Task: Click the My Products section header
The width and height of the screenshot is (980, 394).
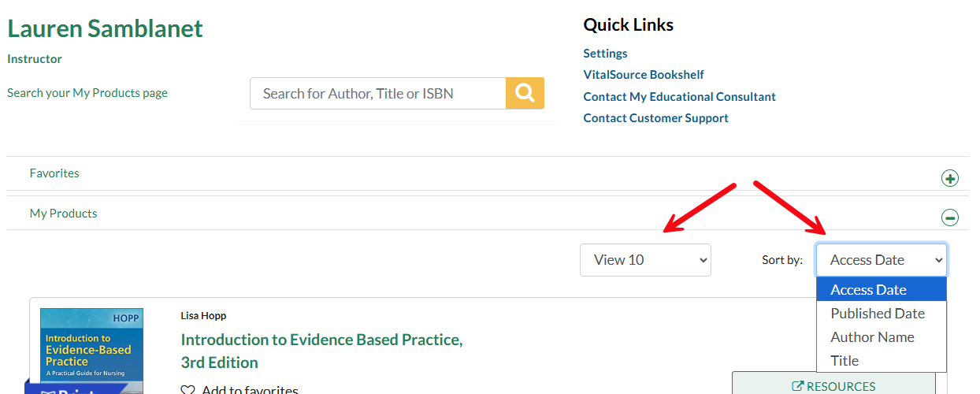Action: point(63,214)
